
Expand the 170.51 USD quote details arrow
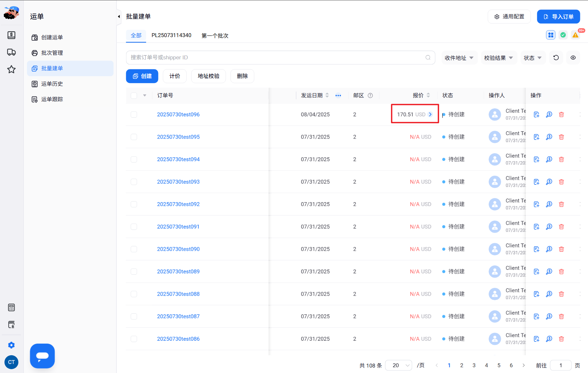pyautogui.click(x=430, y=114)
